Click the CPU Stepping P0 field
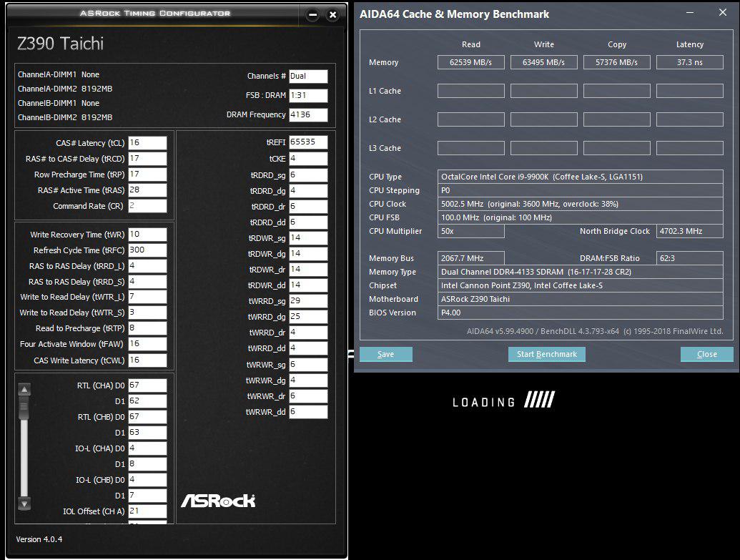 coord(580,190)
